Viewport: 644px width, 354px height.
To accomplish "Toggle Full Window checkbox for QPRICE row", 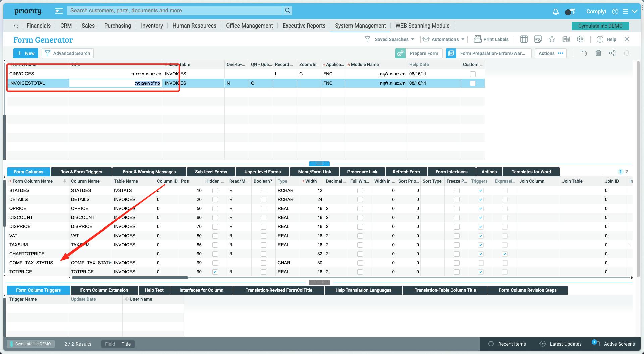I will pyautogui.click(x=360, y=209).
